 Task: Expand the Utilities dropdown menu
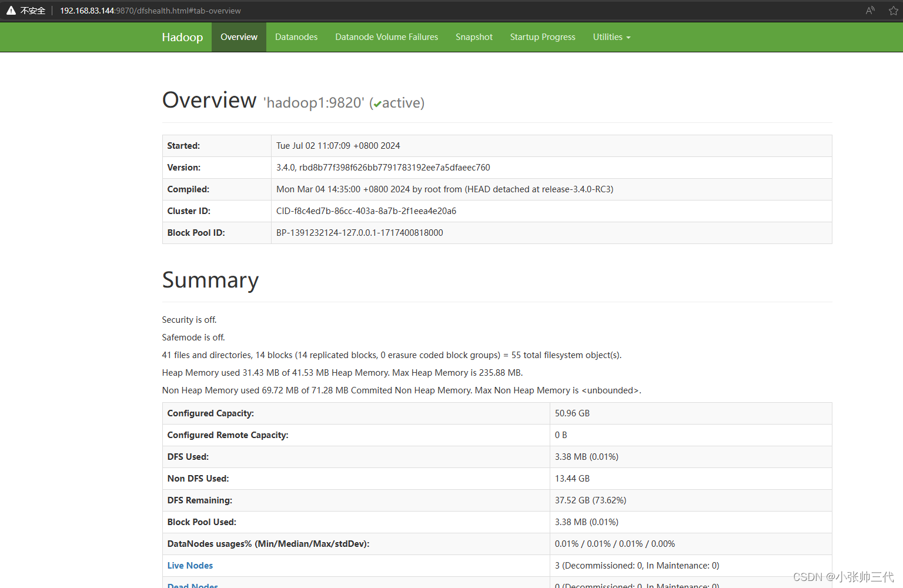[x=611, y=37]
